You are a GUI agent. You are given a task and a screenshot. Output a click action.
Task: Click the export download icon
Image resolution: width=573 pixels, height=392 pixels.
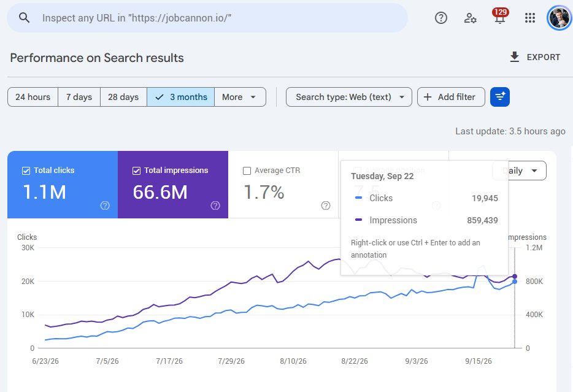coord(514,57)
